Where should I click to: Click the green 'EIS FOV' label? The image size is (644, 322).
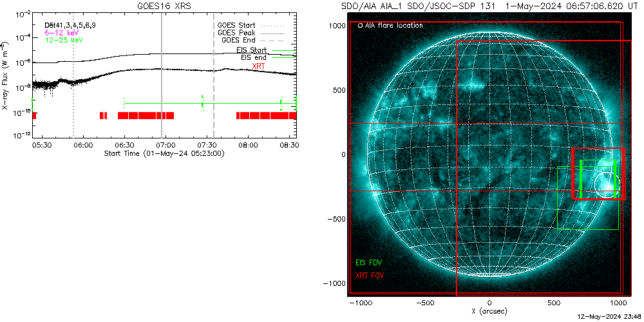(x=369, y=262)
